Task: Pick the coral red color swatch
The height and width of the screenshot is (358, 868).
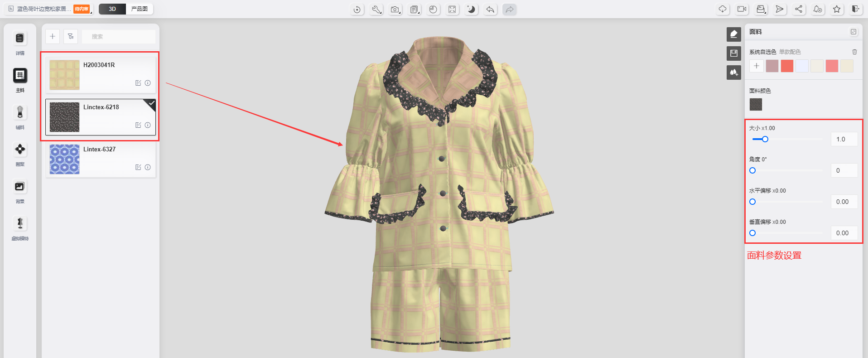Action: (x=787, y=66)
